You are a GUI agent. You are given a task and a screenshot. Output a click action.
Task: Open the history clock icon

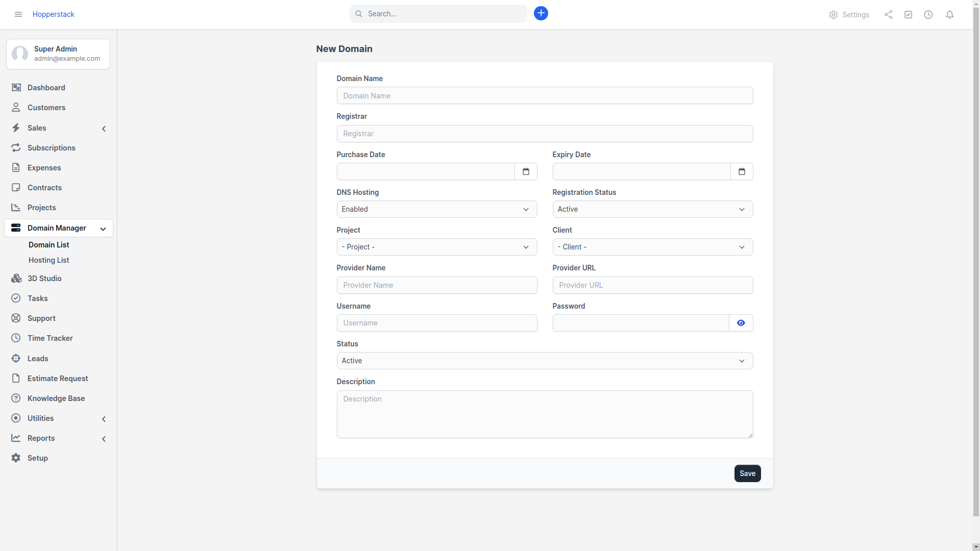(x=928, y=14)
